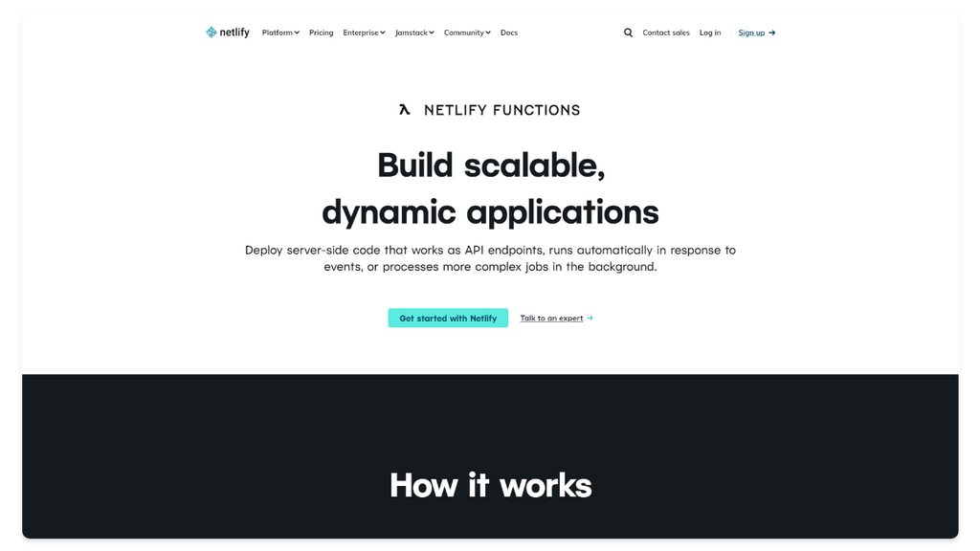Expand the Platform dropdown menu
980x551 pixels.
[x=280, y=33]
